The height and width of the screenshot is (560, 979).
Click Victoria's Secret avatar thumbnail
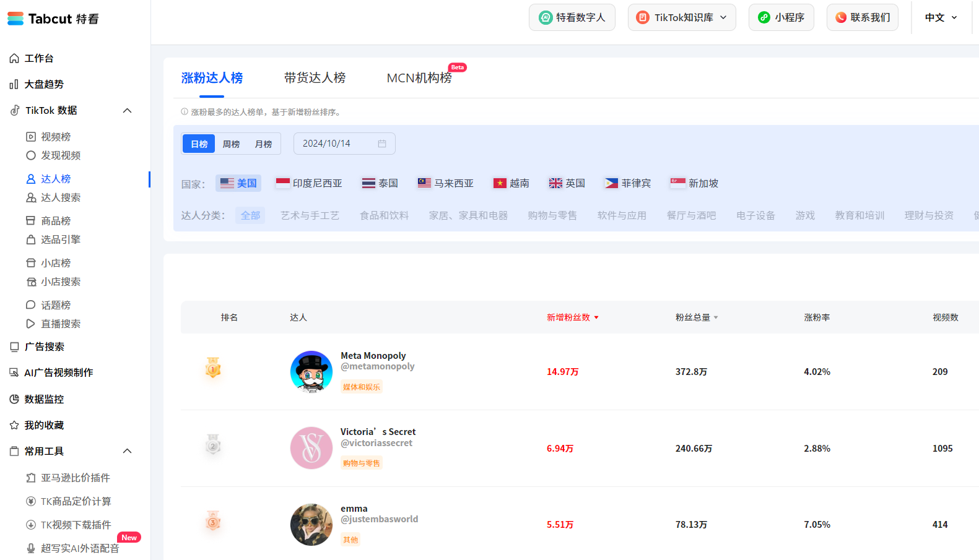[311, 448]
